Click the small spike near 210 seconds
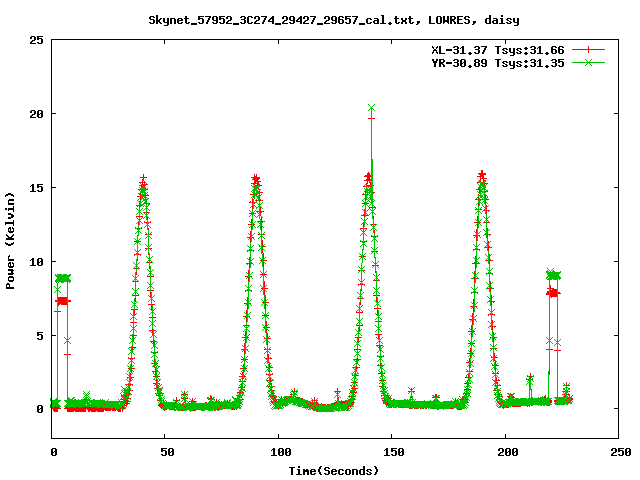640x480 pixels. pos(530,379)
